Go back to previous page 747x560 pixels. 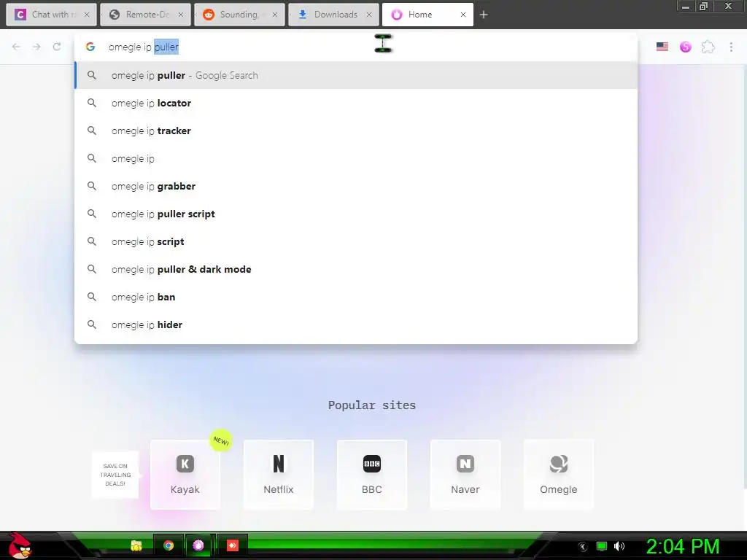point(16,47)
